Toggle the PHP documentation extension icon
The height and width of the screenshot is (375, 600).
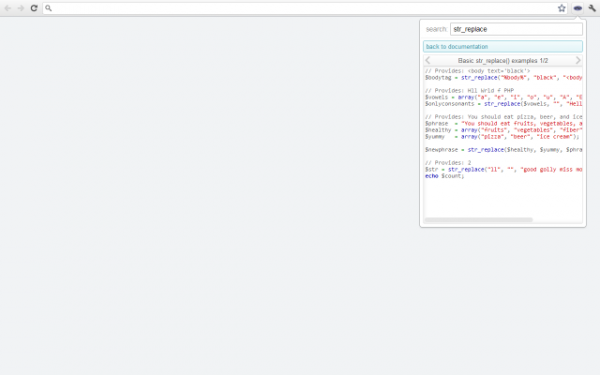click(x=577, y=8)
